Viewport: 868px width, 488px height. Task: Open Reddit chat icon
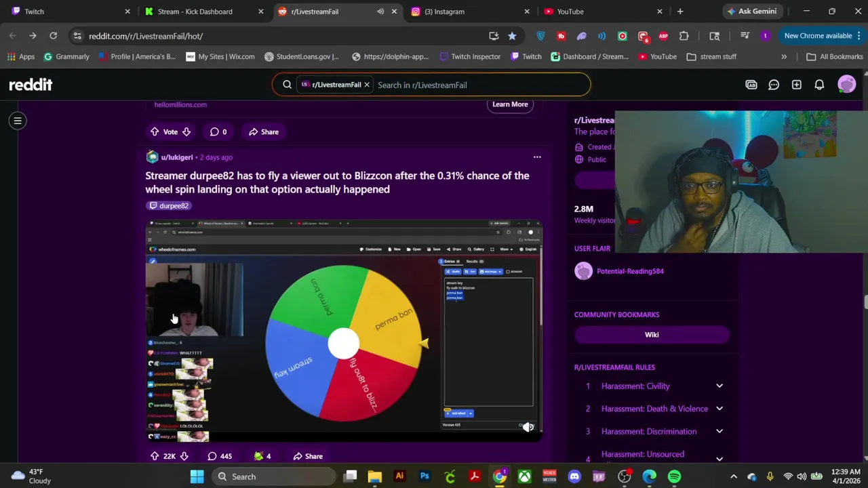click(774, 85)
